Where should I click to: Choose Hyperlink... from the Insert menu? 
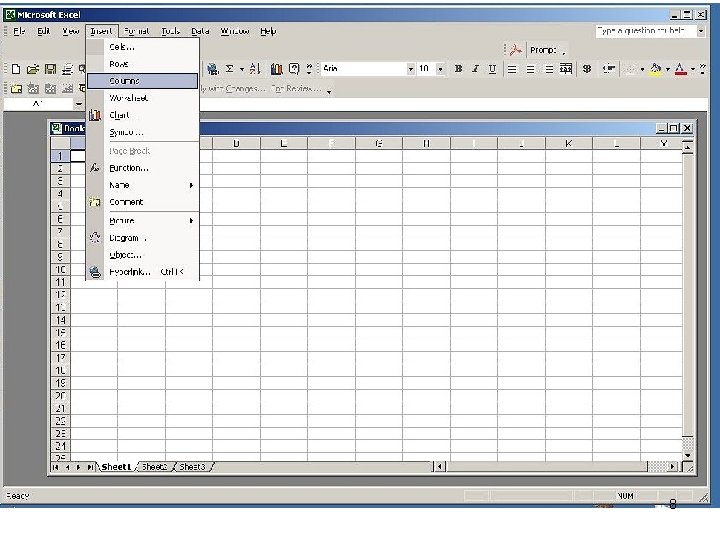(143, 272)
